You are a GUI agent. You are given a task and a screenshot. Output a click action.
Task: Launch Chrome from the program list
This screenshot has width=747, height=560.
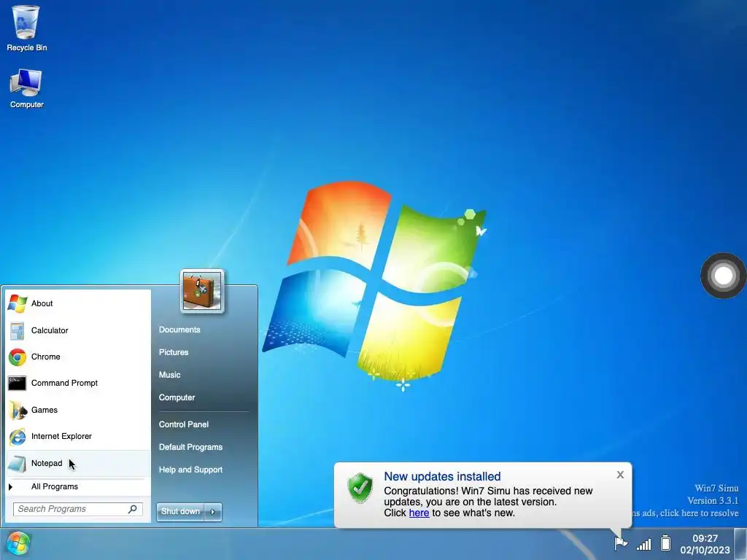coord(78,357)
